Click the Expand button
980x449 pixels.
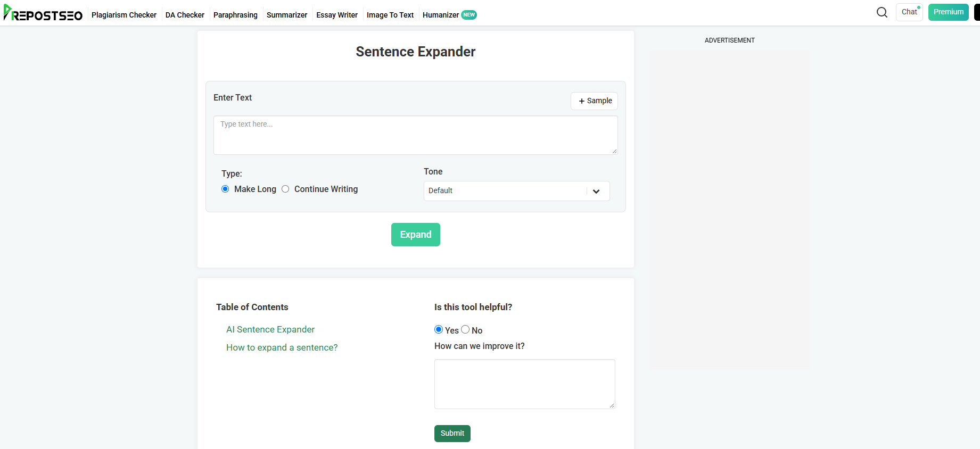click(416, 235)
